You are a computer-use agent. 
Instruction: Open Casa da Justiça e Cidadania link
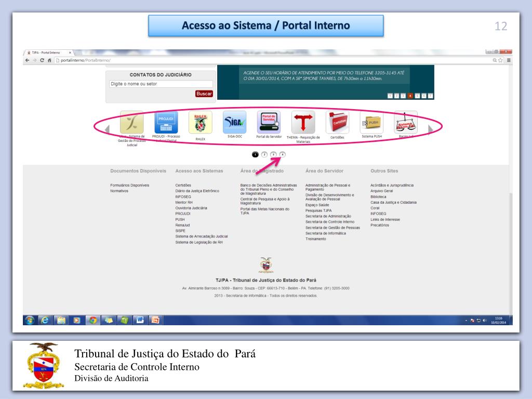click(394, 202)
